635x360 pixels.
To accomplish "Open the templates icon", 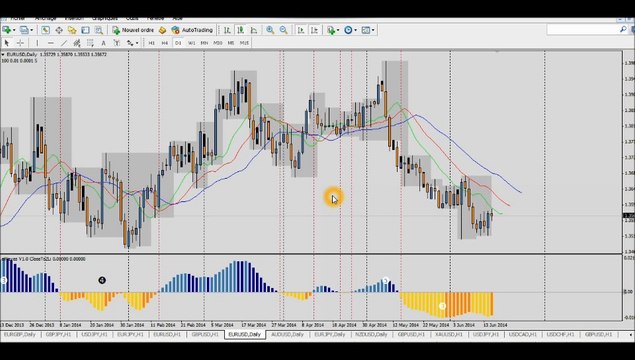I will point(366,30).
